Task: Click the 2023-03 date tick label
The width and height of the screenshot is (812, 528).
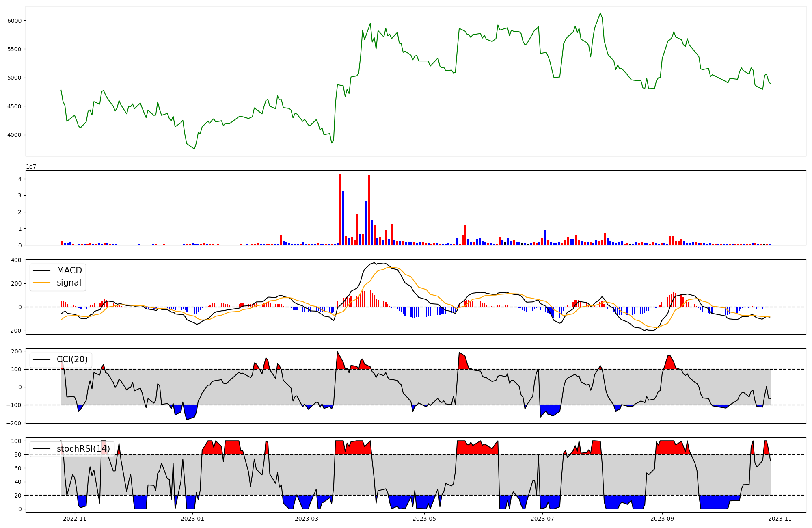Action: (307, 519)
